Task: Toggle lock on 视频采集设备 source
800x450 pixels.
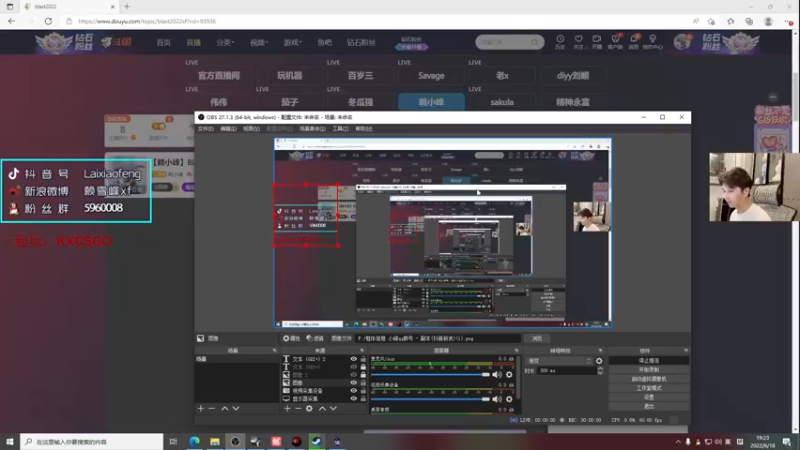Action: (363, 391)
